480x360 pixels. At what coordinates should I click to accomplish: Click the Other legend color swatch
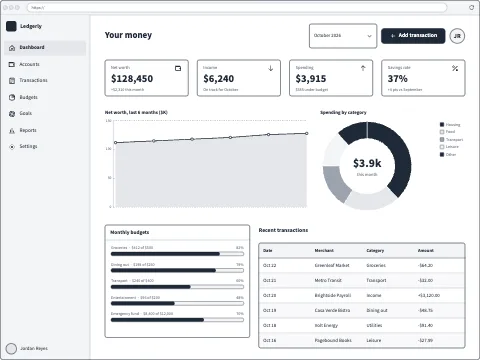pos(442,154)
